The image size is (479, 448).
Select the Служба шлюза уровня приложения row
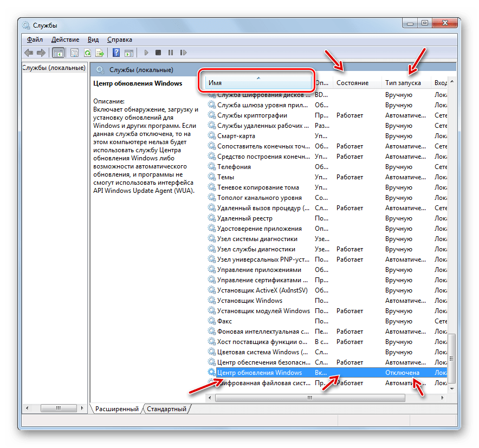click(327, 105)
